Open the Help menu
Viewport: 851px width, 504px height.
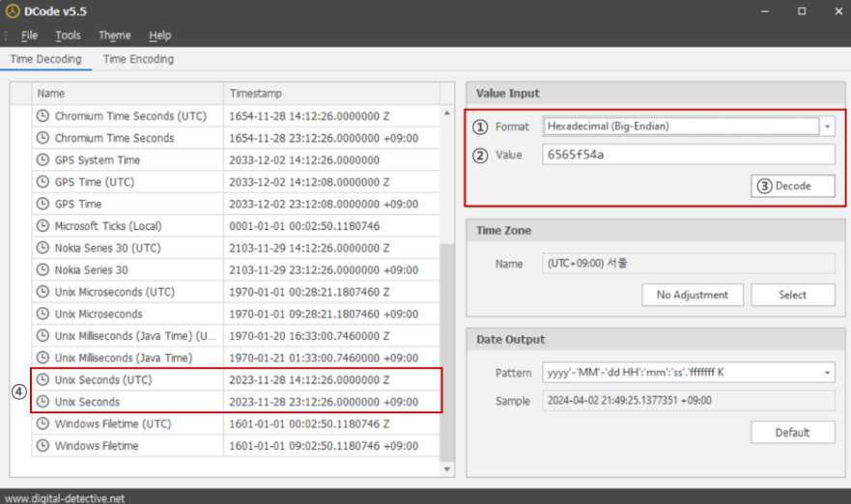(x=160, y=36)
